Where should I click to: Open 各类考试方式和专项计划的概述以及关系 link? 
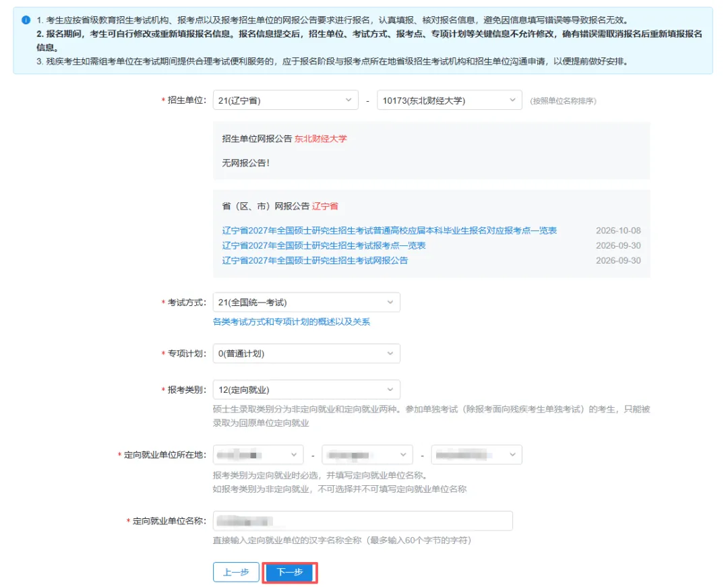[x=292, y=321]
